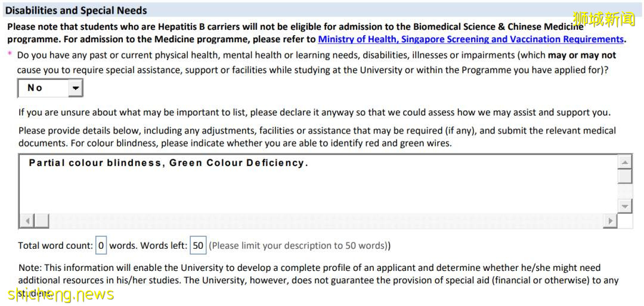Click the vertical scrollbar track below thumb

(624, 192)
